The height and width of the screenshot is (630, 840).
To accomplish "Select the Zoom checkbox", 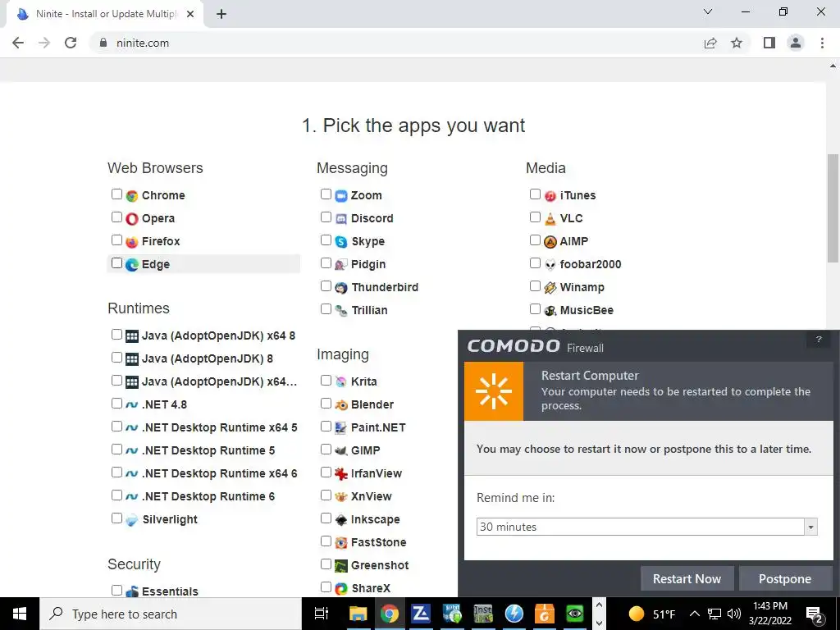I will coord(326,194).
